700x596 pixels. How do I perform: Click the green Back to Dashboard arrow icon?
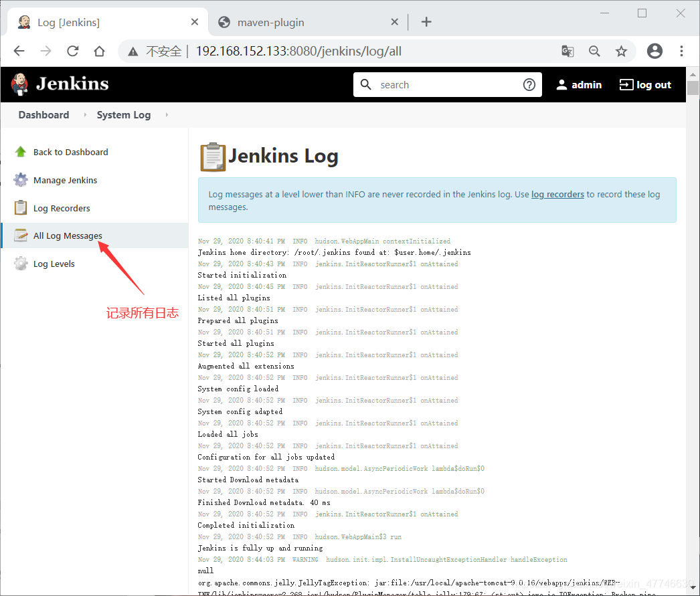pyautogui.click(x=21, y=152)
